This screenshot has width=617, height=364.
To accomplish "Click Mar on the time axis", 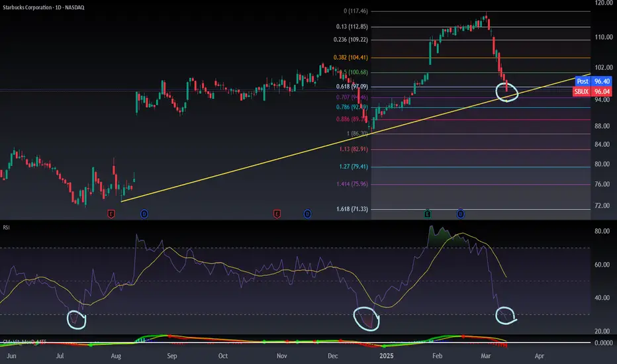I will tap(485, 356).
